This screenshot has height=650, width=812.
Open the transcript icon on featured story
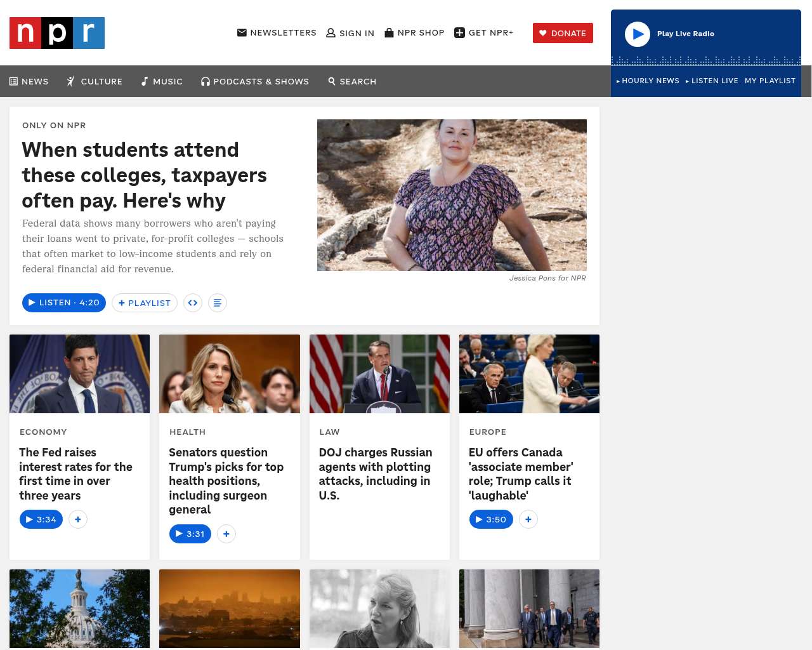coord(218,303)
